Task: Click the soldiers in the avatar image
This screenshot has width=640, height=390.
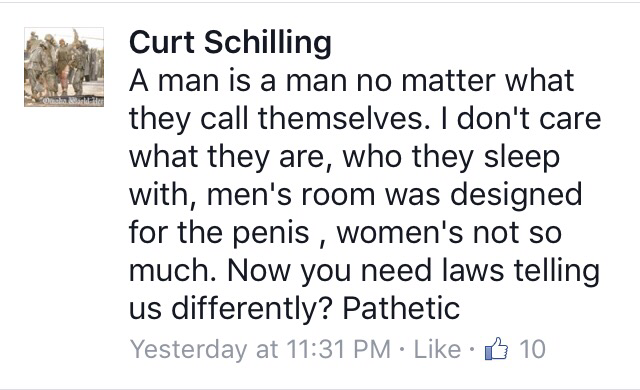Action: click(59, 63)
